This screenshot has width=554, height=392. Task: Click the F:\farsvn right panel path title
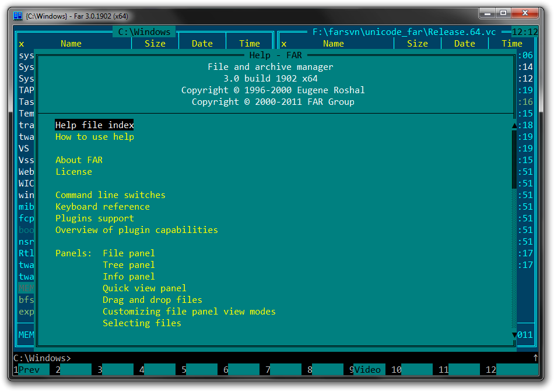coord(404,32)
